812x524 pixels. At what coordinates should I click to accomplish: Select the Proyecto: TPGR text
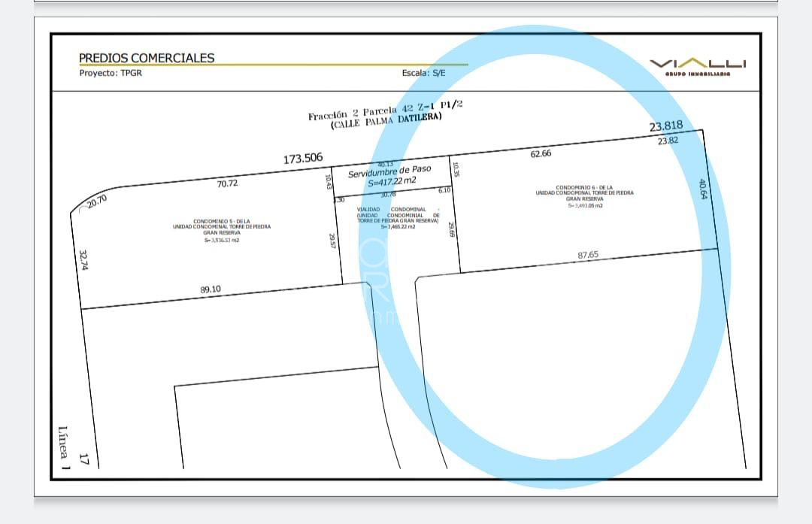[109, 73]
